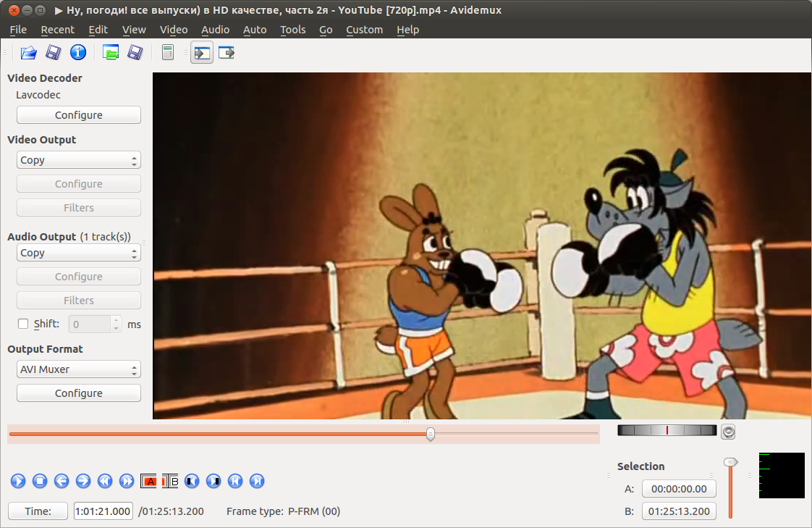This screenshot has width=812, height=528.
Task: Jump to next keyframe double-arrow
Action: point(127,482)
